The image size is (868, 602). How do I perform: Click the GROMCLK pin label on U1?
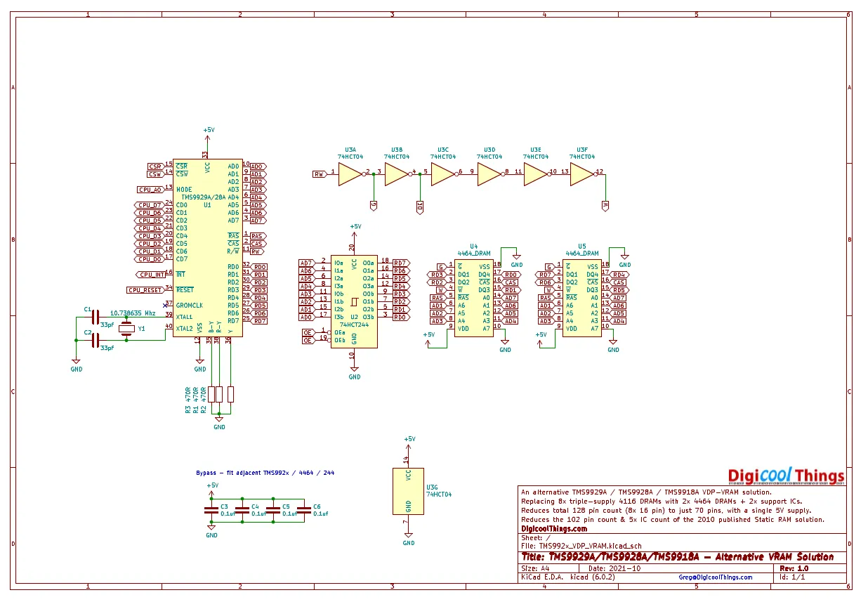[x=190, y=306]
